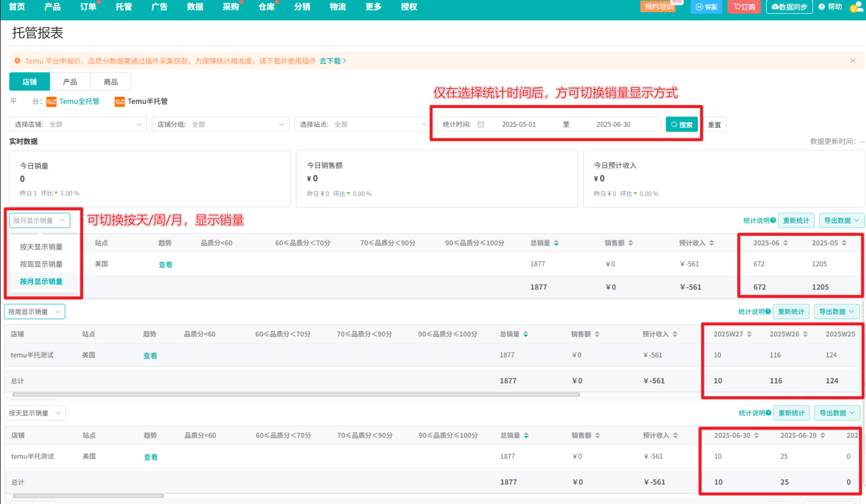Click the calendar icon in 统计时间 field
This screenshot has width=866, height=504.
pos(481,124)
